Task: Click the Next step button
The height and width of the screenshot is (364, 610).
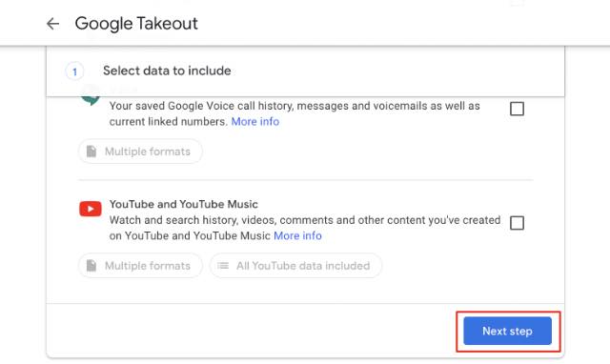Action: pyautogui.click(x=507, y=331)
